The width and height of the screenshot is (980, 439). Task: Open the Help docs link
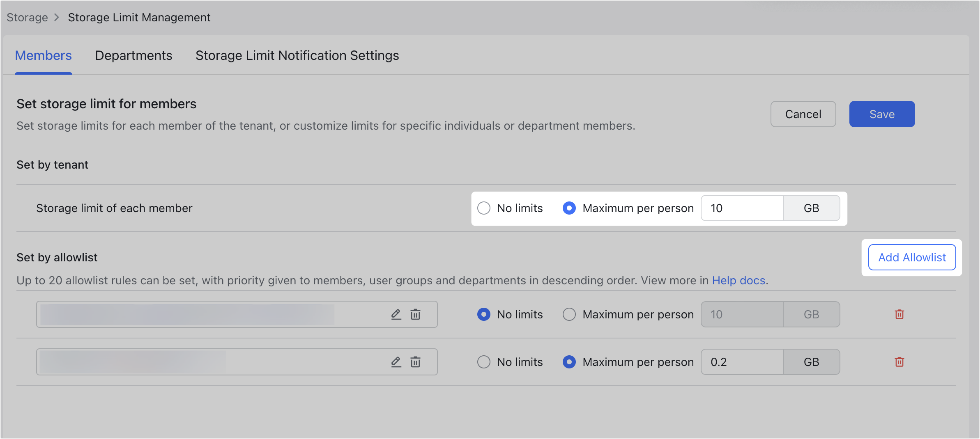pyautogui.click(x=738, y=280)
